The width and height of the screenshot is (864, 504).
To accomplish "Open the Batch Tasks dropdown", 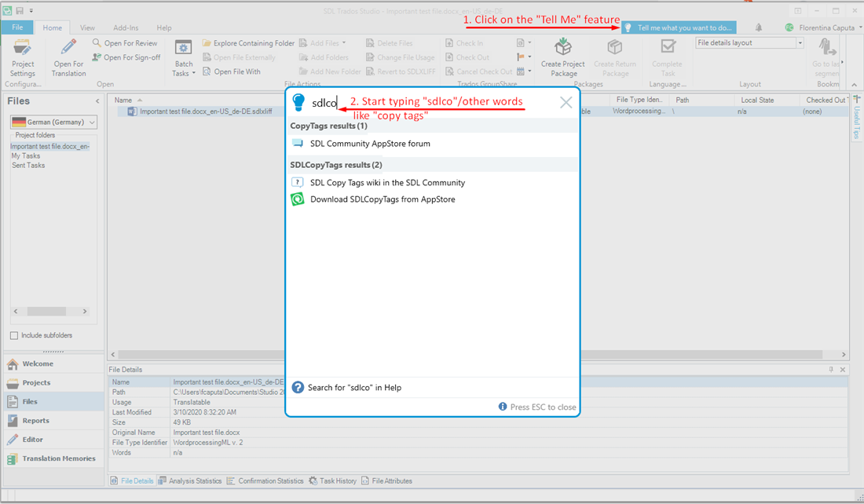I will click(x=184, y=58).
